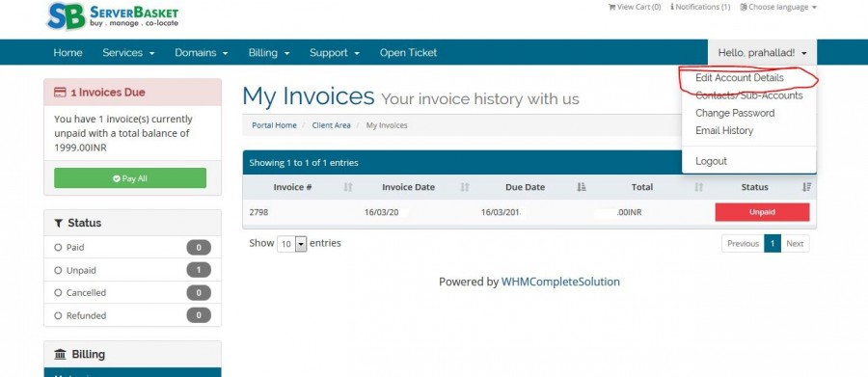Collapse the Hello, prahallad! account menu
The width and height of the screenshot is (868, 377).
762,53
